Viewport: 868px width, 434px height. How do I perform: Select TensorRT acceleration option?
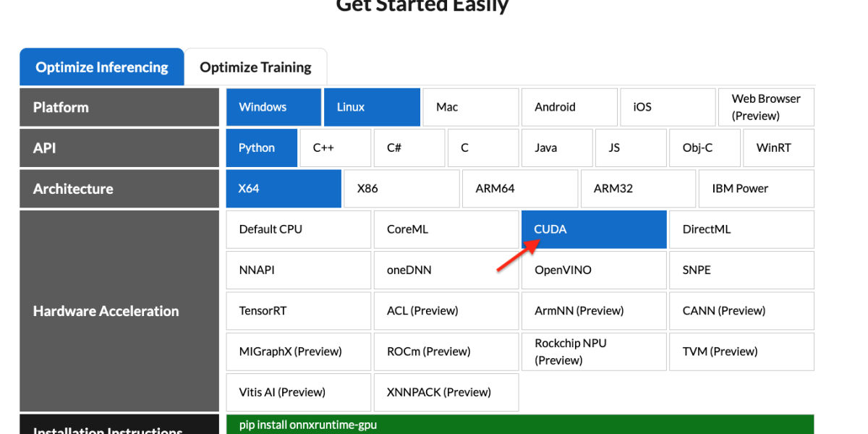[x=298, y=311]
